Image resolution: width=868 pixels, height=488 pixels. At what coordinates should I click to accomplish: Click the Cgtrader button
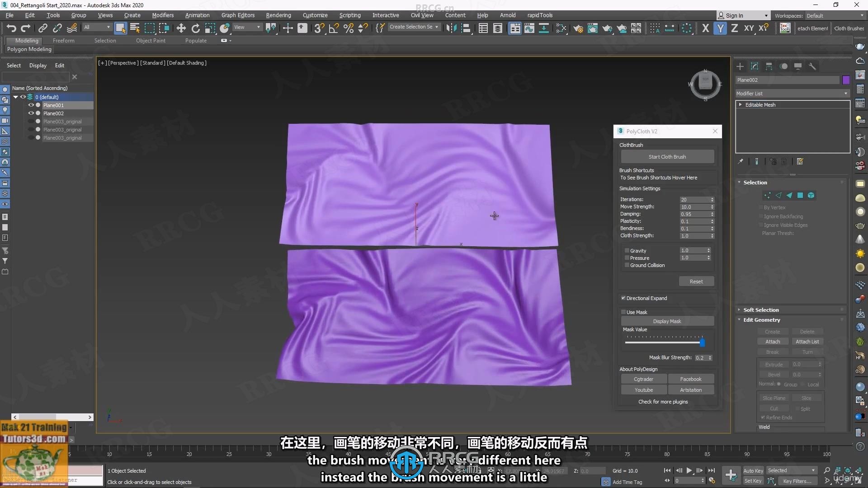point(644,379)
